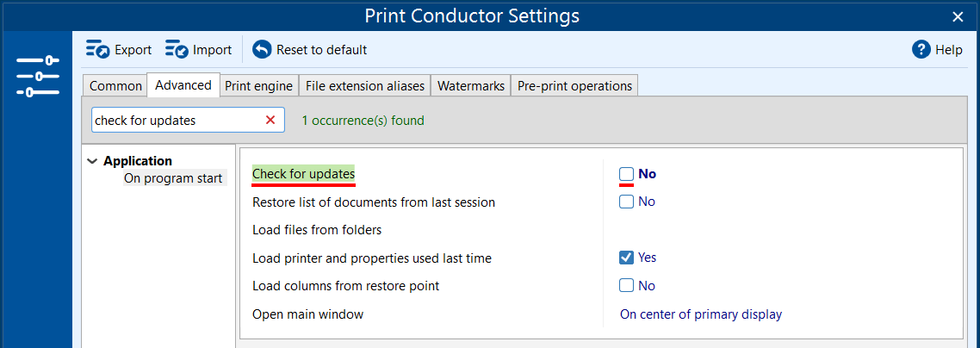980x348 pixels.
Task: Click the Import settings icon
Action: tap(177, 50)
